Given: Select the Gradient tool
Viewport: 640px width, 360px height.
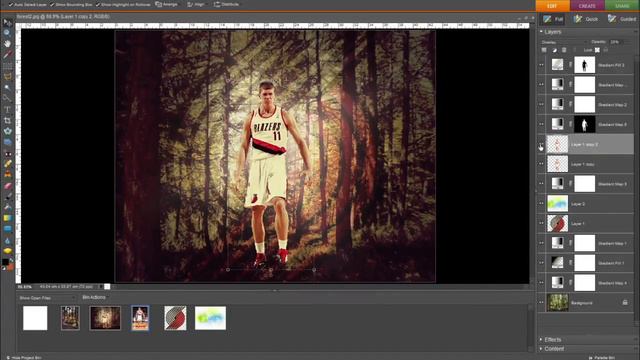Looking at the screenshot, I should click(x=7, y=218).
